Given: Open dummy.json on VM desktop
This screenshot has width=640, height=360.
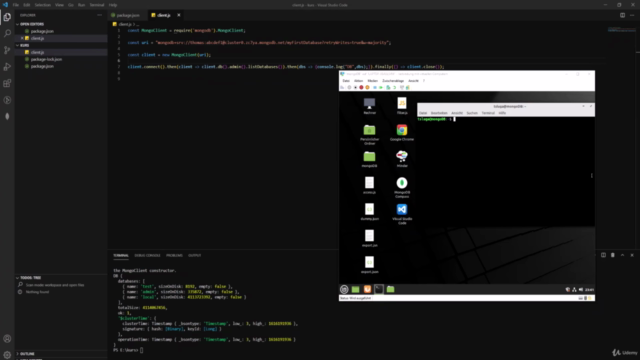Looking at the screenshot, I should 369,212.
